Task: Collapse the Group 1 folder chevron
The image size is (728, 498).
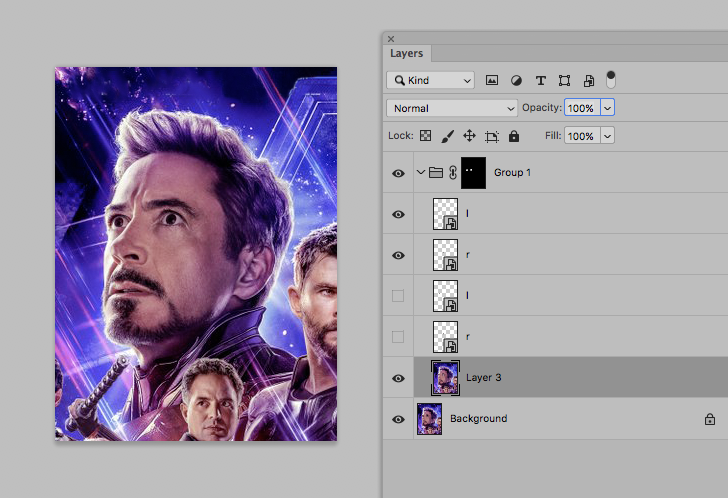Action: tap(421, 173)
